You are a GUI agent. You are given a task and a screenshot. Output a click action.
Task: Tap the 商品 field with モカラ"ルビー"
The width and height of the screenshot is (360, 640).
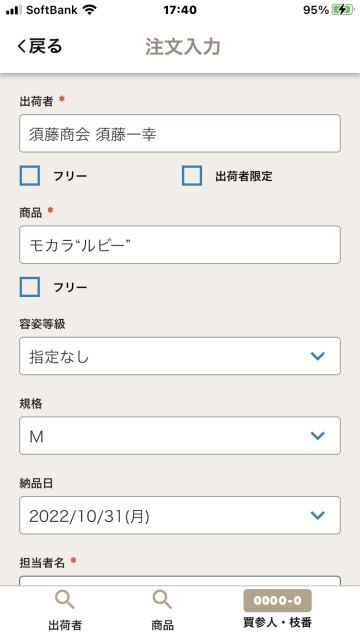pyautogui.click(x=180, y=244)
